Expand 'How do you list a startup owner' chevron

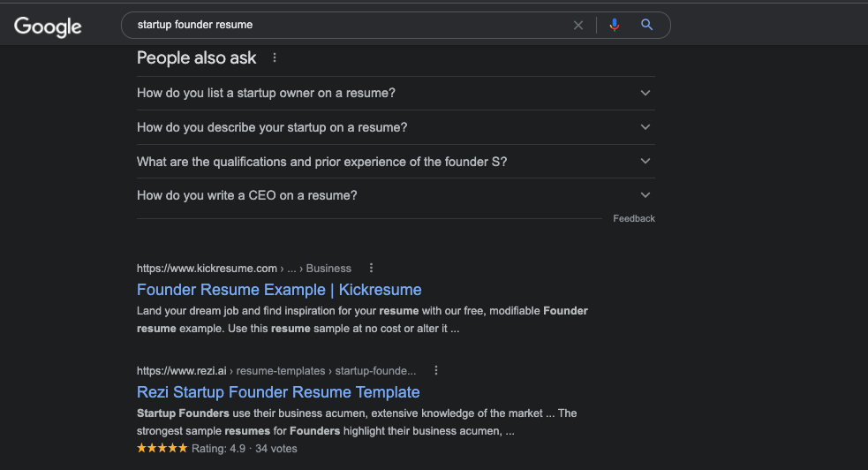click(645, 93)
